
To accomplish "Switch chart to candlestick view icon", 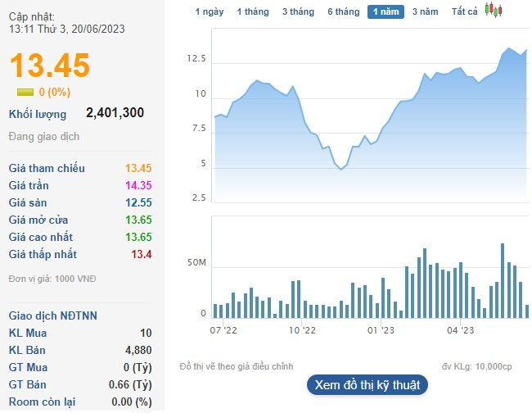I will pyautogui.click(x=494, y=10).
